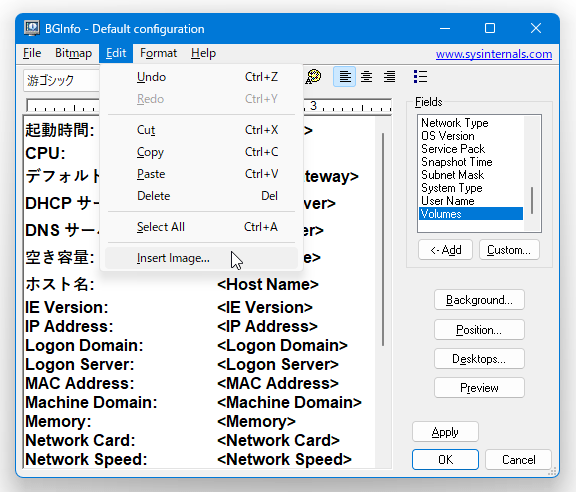Image resolution: width=576 pixels, height=492 pixels.
Task: Click the text editor vertical scrollbar
Action: (383, 239)
